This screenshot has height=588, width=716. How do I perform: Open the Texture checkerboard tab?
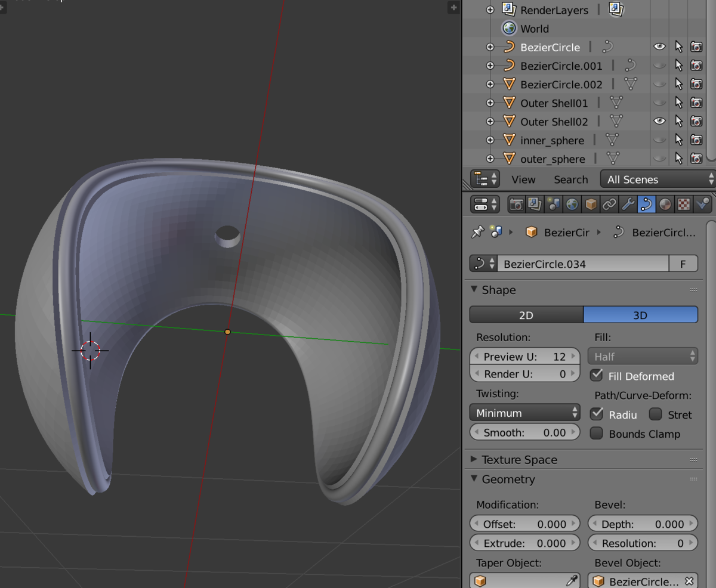pyautogui.click(x=684, y=205)
